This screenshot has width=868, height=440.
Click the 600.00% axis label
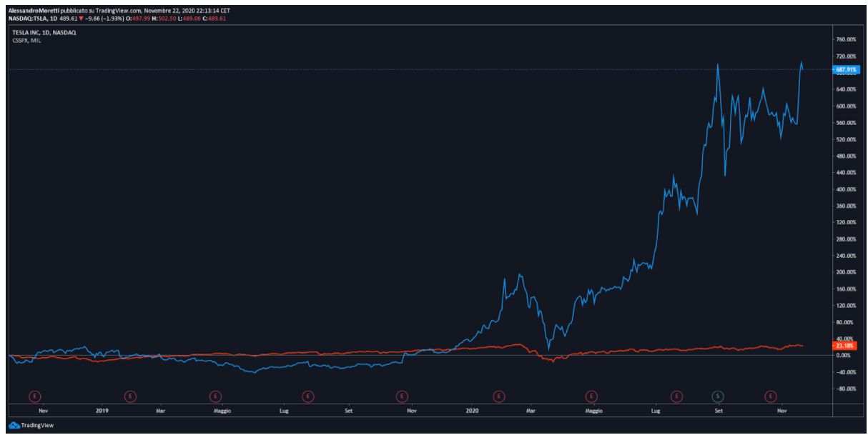point(847,106)
